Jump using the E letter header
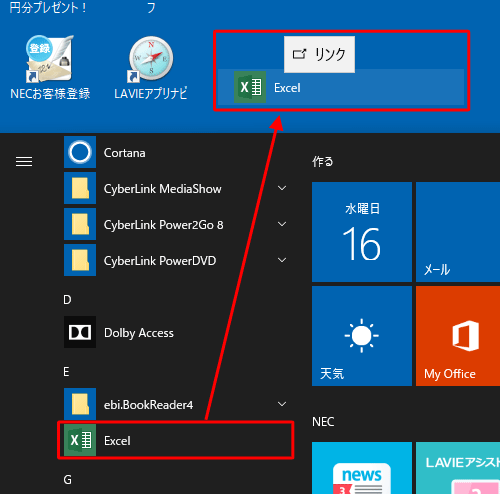Image resolution: width=500 pixels, height=494 pixels. pos(66,372)
